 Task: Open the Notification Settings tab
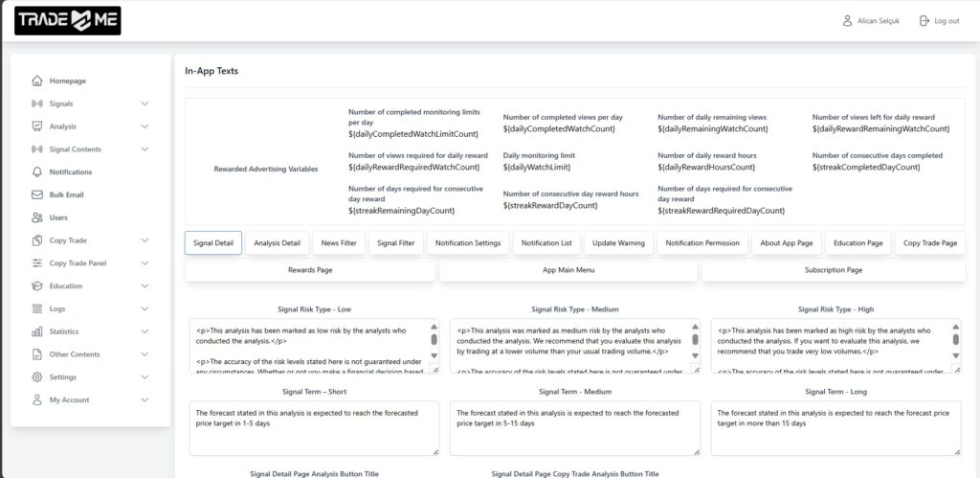(467, 243)
